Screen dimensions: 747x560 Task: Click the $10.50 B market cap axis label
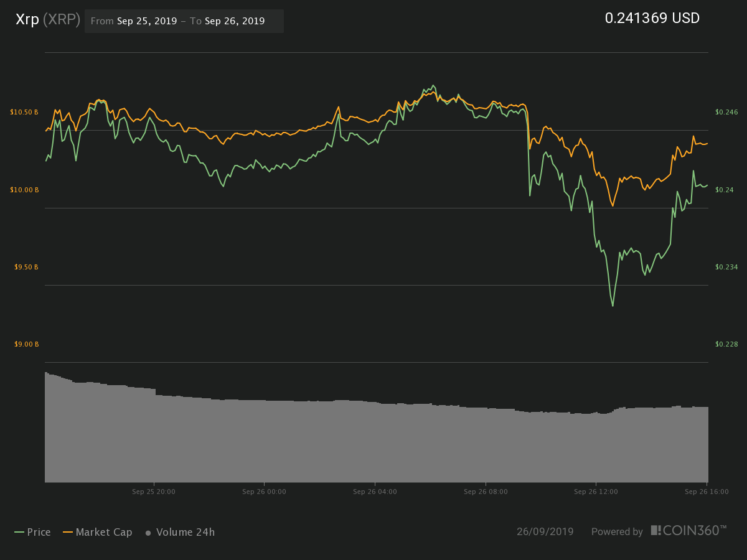(x=24, y=112)
